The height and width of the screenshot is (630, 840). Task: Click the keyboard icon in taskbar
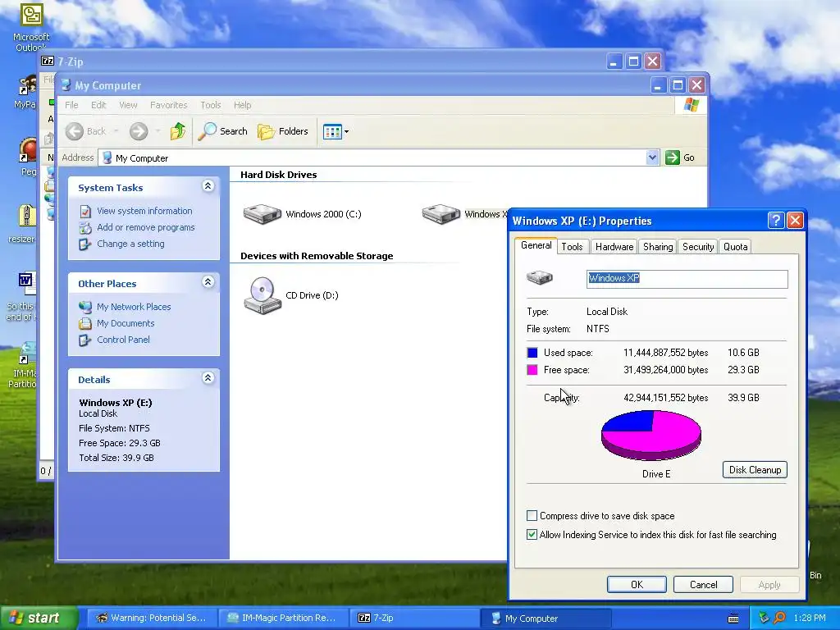click(733, 619)
